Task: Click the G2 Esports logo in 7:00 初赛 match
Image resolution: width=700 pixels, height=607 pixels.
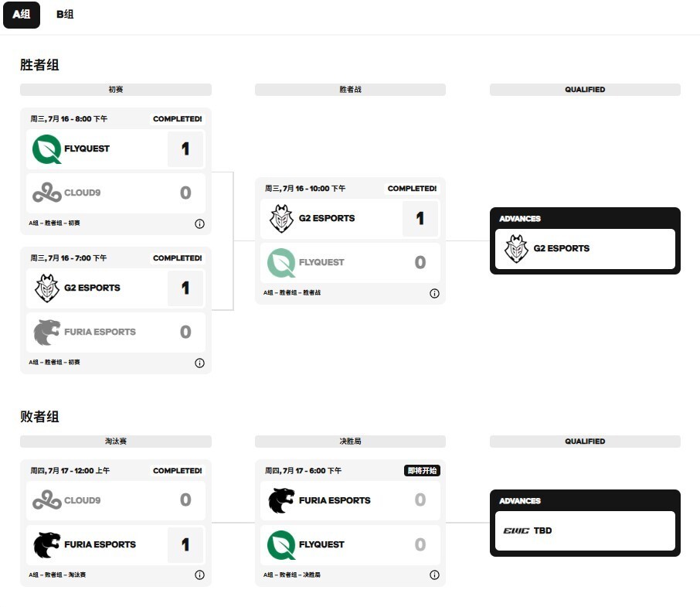Action: pos(46,288)
